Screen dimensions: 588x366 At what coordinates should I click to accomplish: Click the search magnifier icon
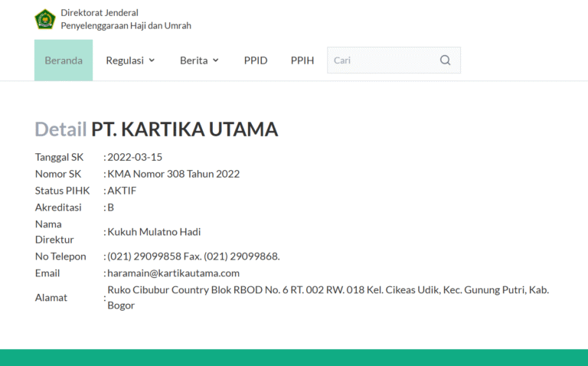[445, 60]
